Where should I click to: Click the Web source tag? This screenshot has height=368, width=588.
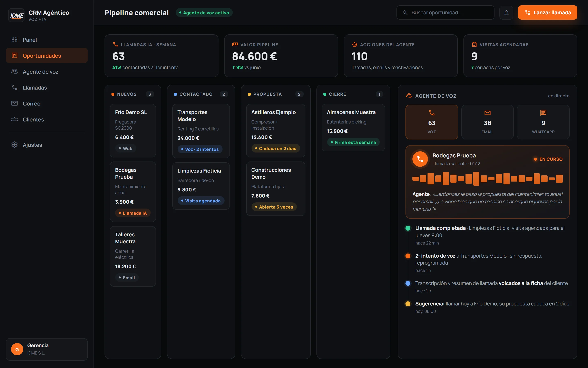coord(126,148)
